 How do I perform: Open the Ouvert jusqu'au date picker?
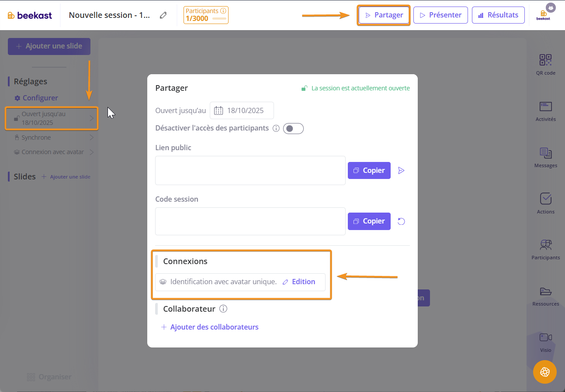tap(242, 110)
